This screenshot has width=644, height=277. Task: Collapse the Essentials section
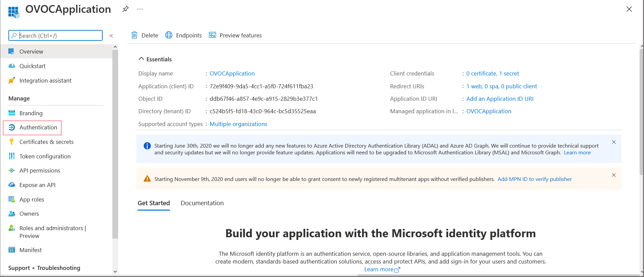[x=141, y=59]
